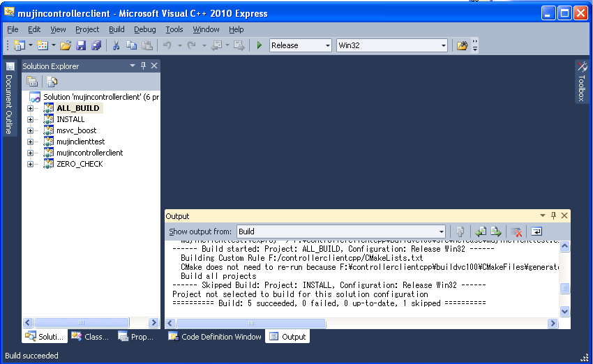
Task: Expand the ZERO_CHECK project node
Action: (30, 164)
